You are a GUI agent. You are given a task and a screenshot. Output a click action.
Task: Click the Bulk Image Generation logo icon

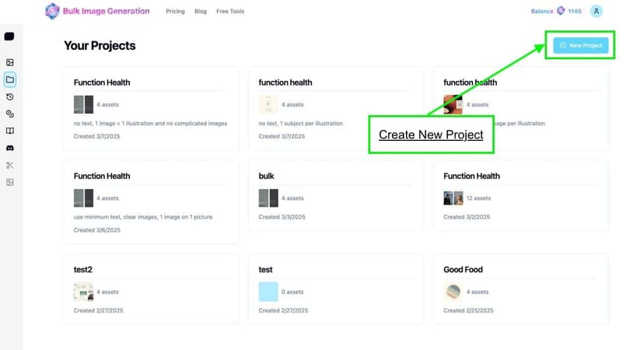52,11
